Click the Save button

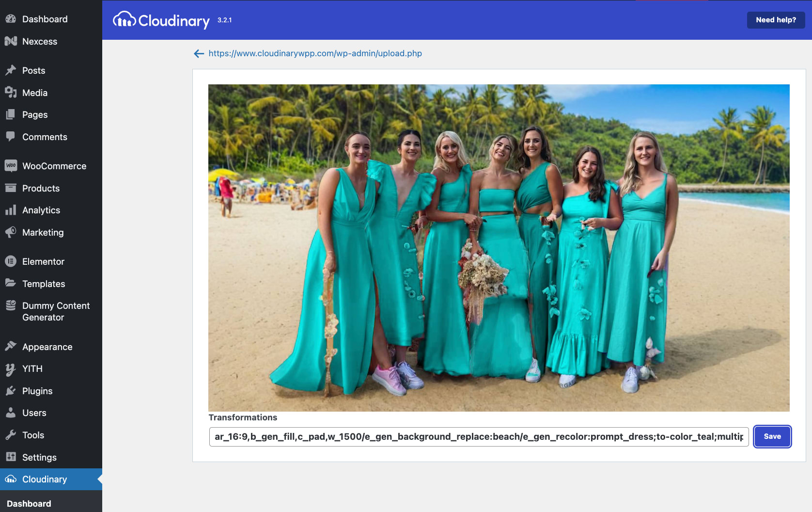coord(772,436)
